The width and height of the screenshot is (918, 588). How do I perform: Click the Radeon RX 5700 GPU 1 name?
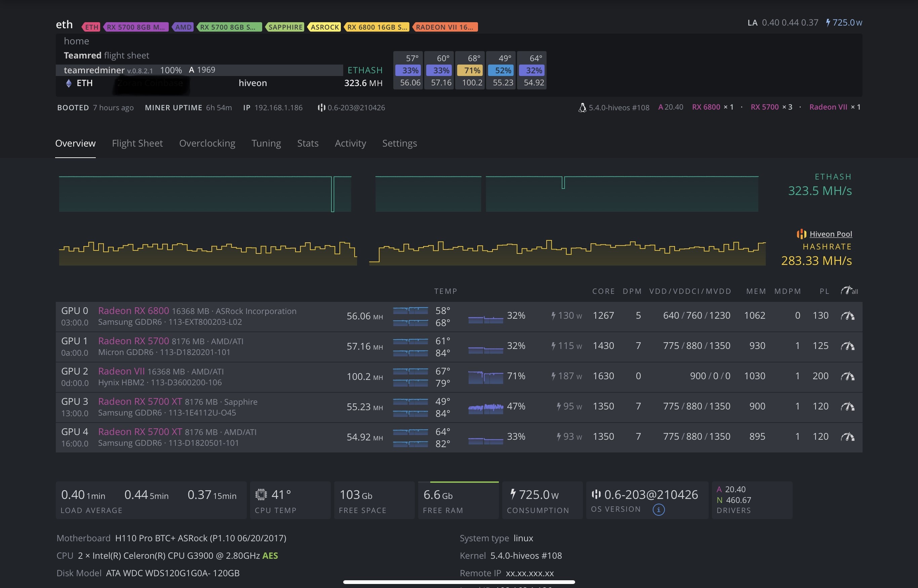133,341
